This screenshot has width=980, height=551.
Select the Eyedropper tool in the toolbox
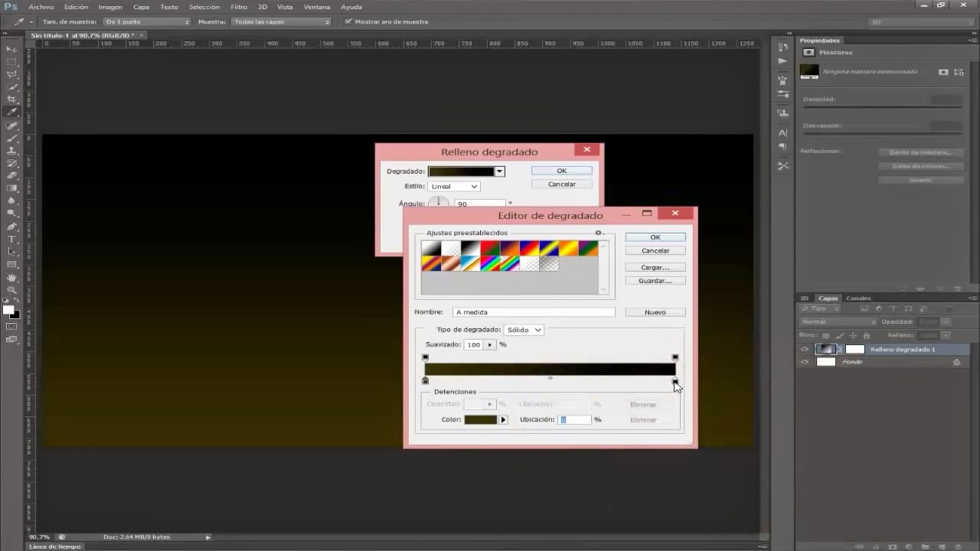(x=11, y=112)
